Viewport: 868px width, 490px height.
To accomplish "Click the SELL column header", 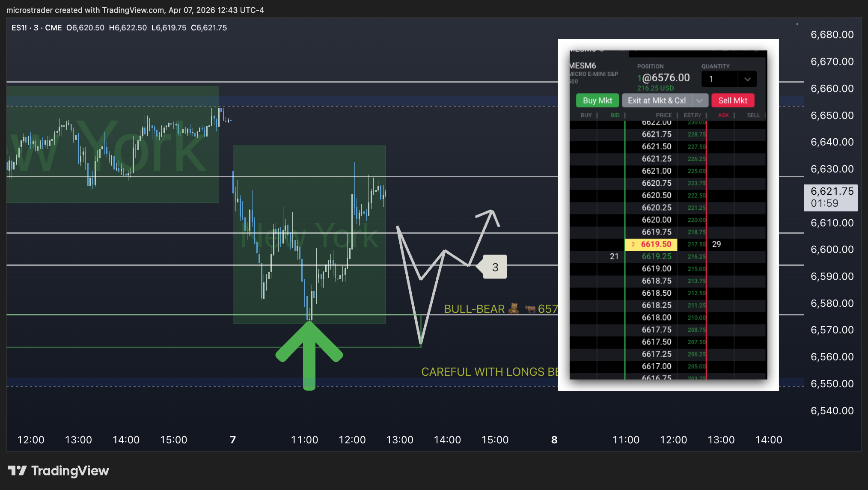I will tap(753, 116).
